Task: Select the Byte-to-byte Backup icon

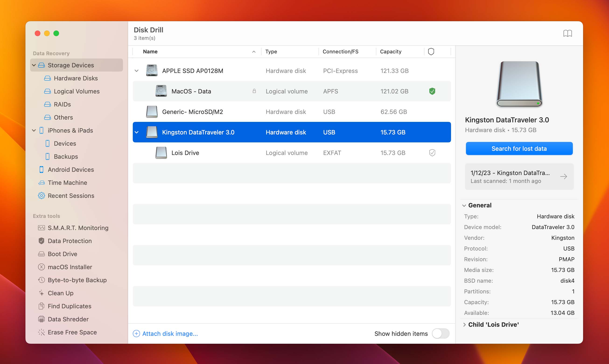Action: (41, 280)
